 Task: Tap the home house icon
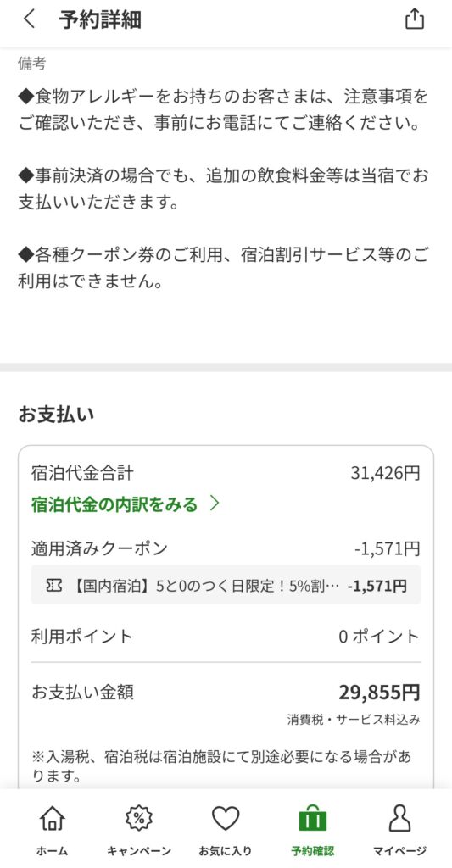52,818
